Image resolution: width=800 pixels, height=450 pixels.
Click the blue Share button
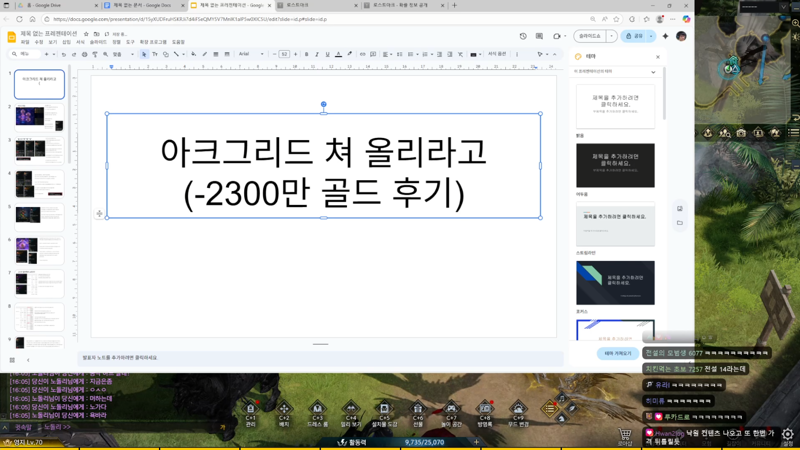pos(635,36)
